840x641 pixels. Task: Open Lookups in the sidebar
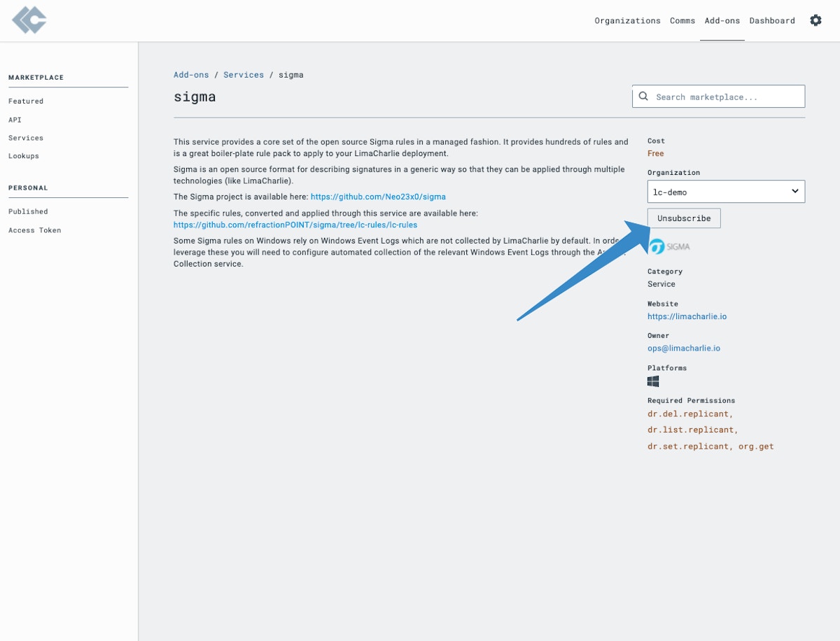(24, 156)
